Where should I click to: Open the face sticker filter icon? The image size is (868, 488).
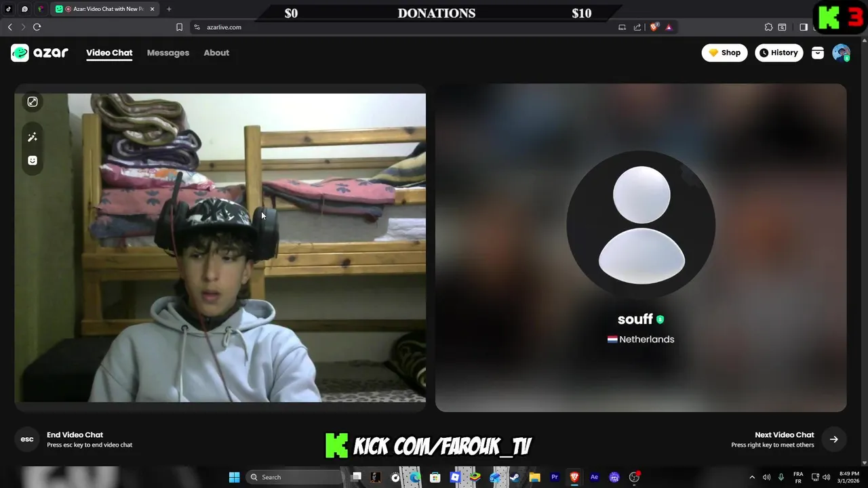click(33, 161)
